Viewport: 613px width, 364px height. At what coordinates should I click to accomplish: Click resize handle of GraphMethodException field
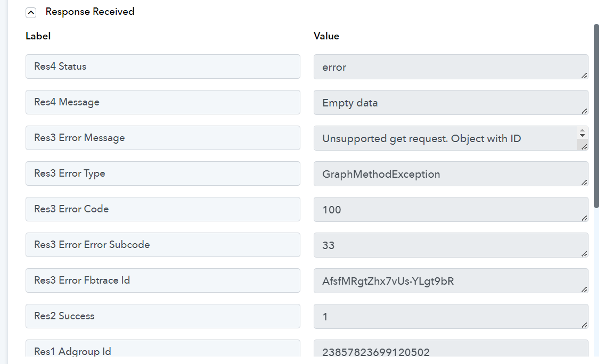coord(584,183)
